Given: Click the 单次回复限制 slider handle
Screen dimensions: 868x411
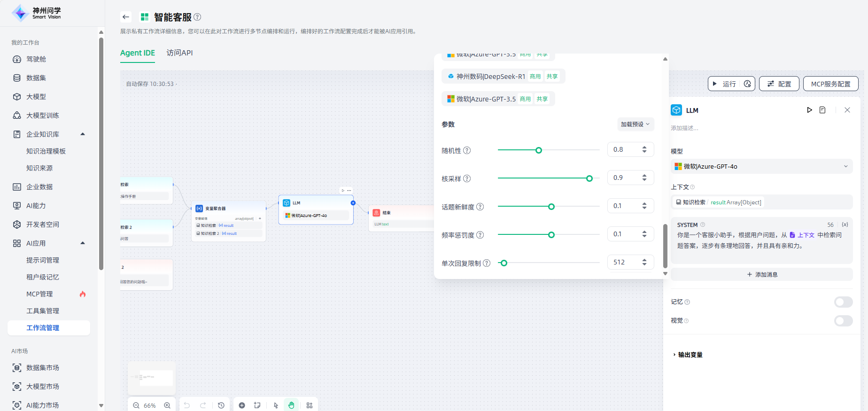Looking at the screenshot, I should (x=504, y=263).
